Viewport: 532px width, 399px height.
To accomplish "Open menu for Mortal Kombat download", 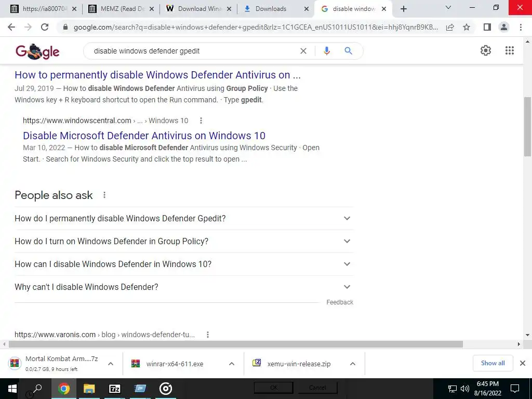I will click(111, 364).
